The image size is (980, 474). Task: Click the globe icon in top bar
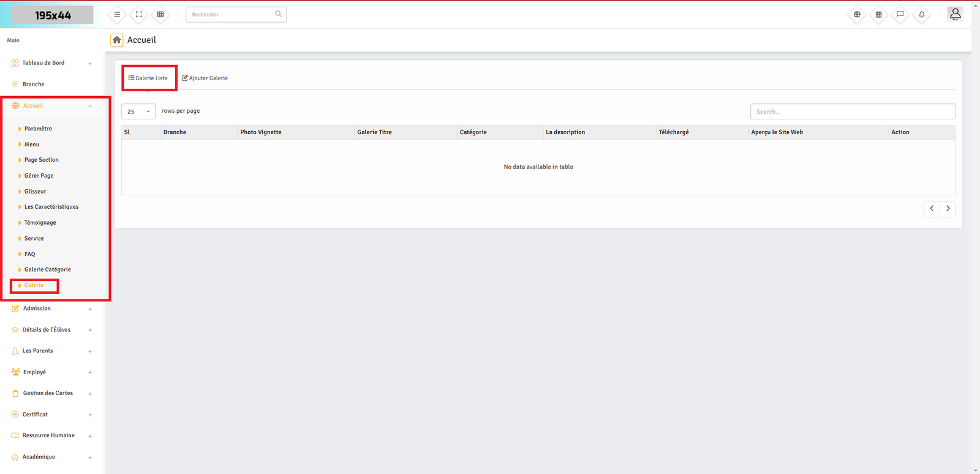point(857,15)
